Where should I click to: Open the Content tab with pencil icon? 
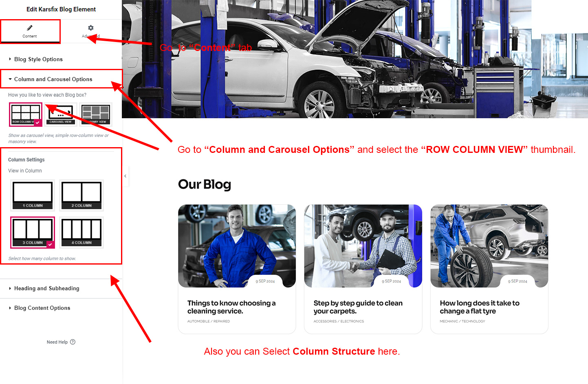[x=30, y=31]
